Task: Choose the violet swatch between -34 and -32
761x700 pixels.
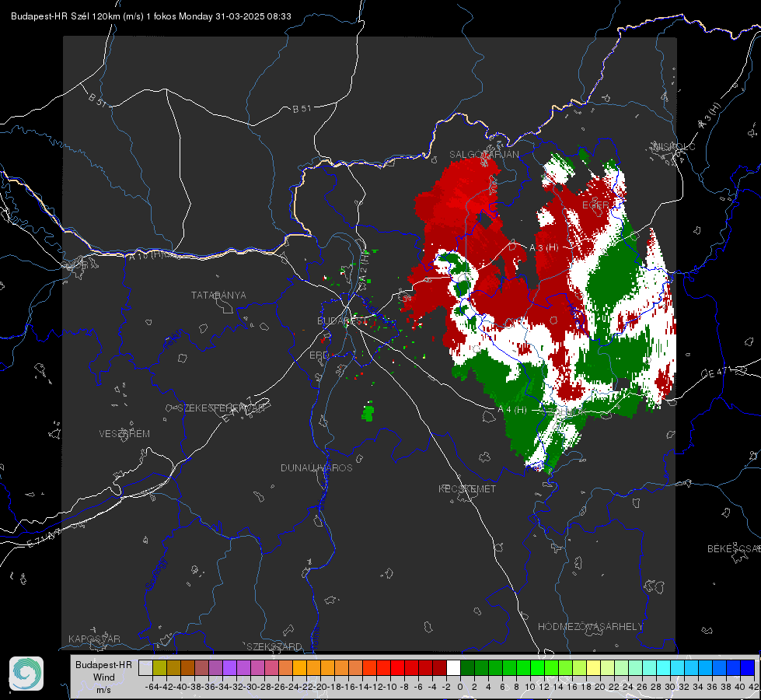Action: 229,667
